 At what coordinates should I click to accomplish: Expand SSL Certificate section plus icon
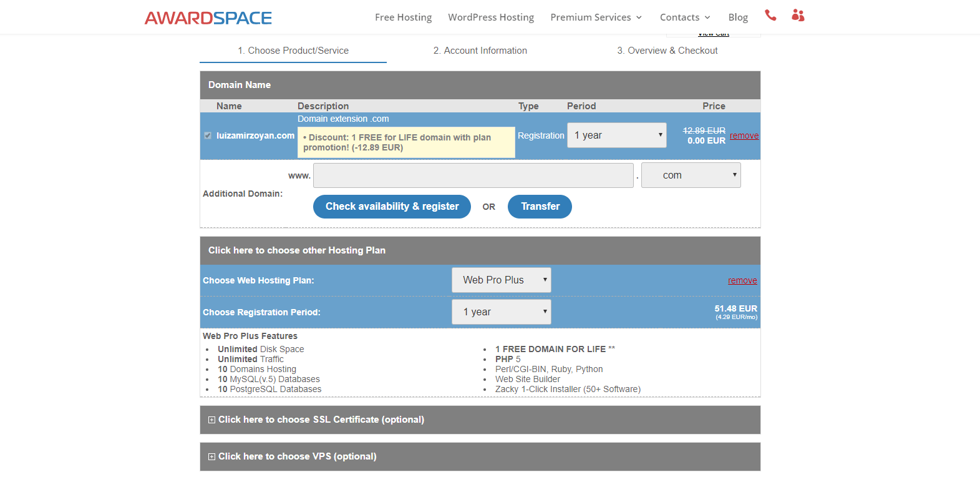click(211, 420)
